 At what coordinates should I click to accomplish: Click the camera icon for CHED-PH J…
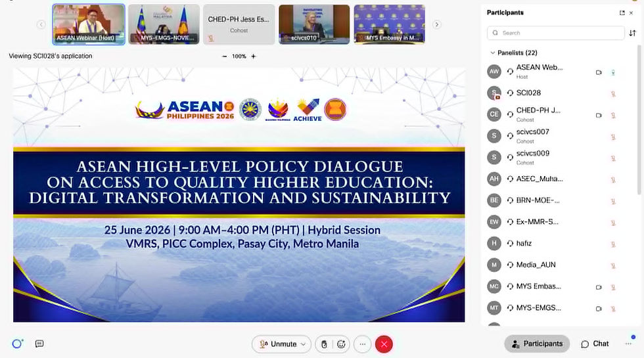click(x=599, y=116)
